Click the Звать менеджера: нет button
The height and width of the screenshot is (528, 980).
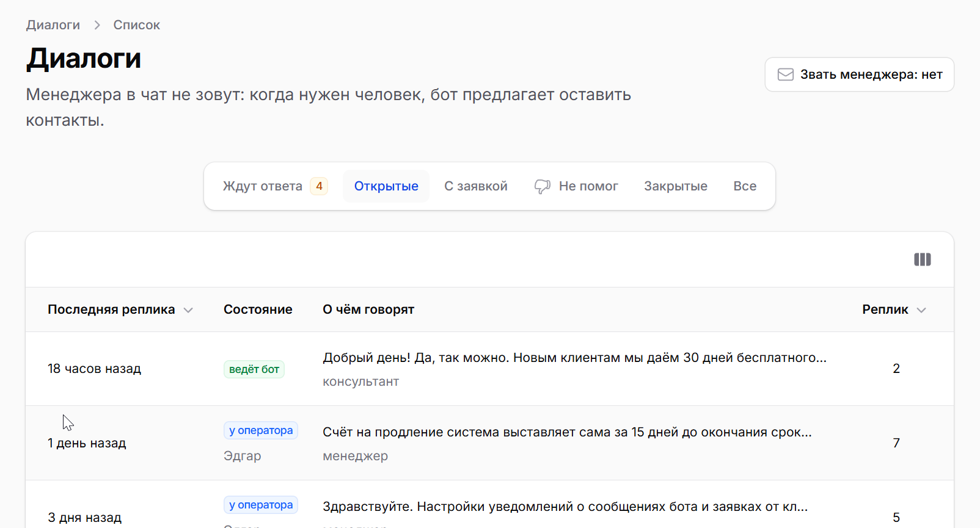click(x=859, y=74)
